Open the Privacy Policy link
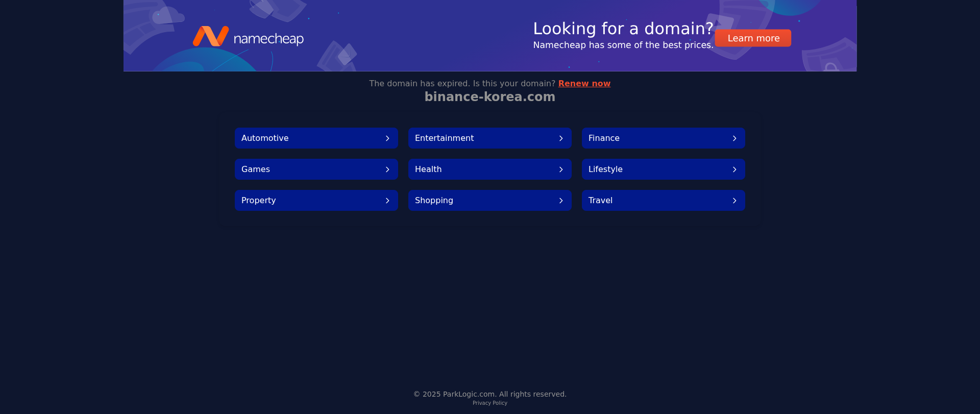The width and height of the screenshot is (980, 414). 489,403
